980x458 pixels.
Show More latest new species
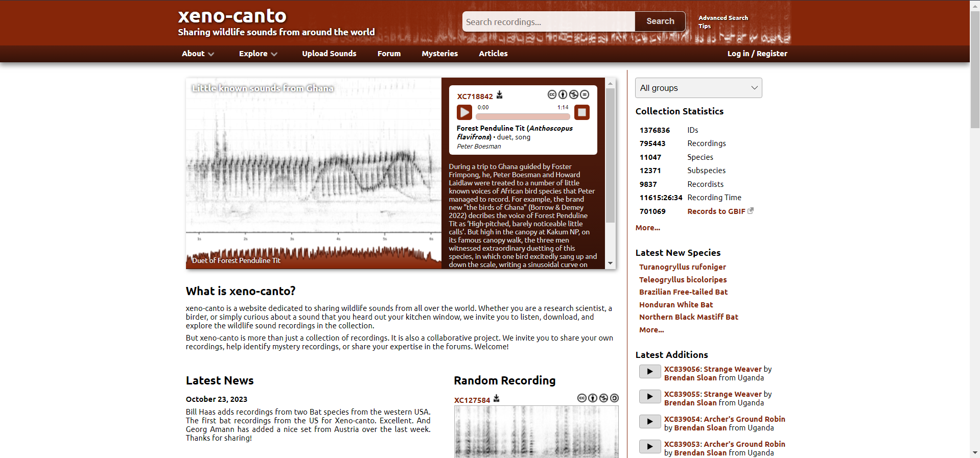click(x=651, y=330)
